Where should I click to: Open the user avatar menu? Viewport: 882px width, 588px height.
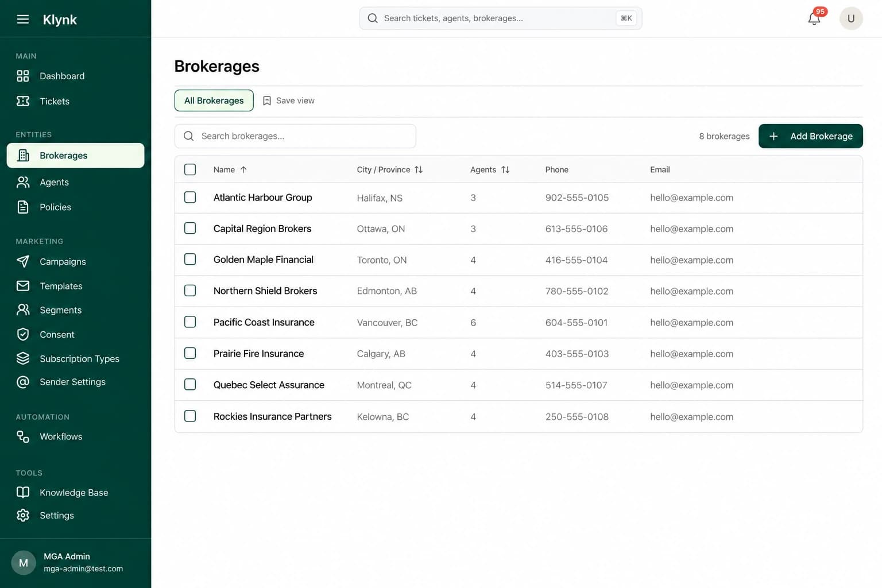(851, 18)
